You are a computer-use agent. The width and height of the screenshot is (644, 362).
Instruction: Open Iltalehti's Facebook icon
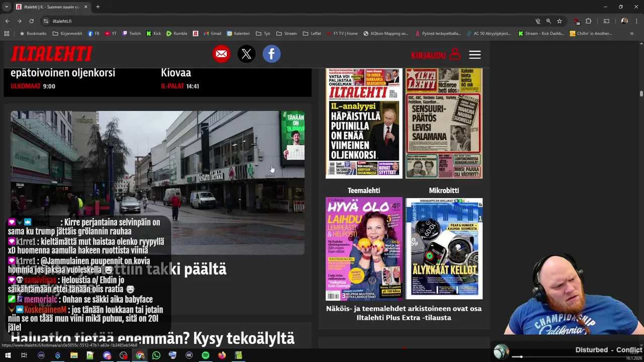click(x=272, y=54)
